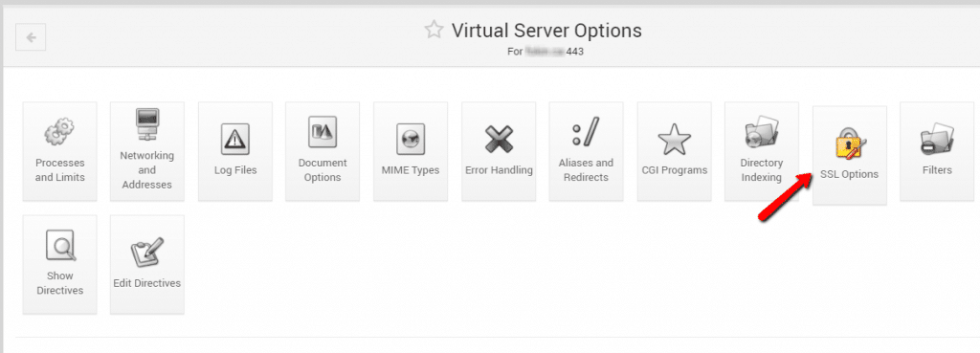The width and height of the screenshot is (980, 353).
Task: Open the Log Files icon
Action: (235, 139)
